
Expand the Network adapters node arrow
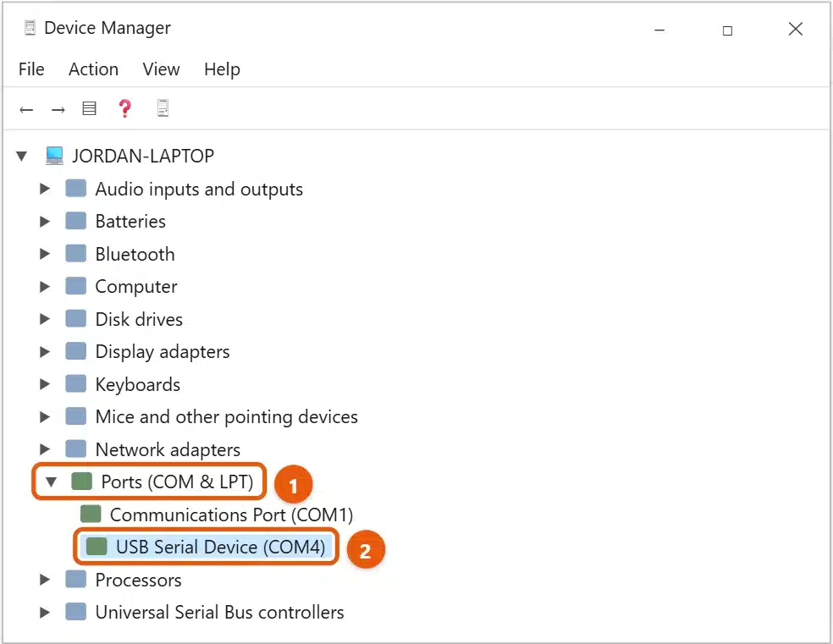(45, 449)
